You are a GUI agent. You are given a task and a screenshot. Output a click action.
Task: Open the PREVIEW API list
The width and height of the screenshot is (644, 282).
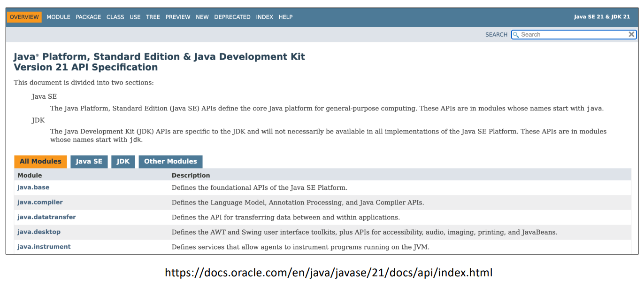178,17
